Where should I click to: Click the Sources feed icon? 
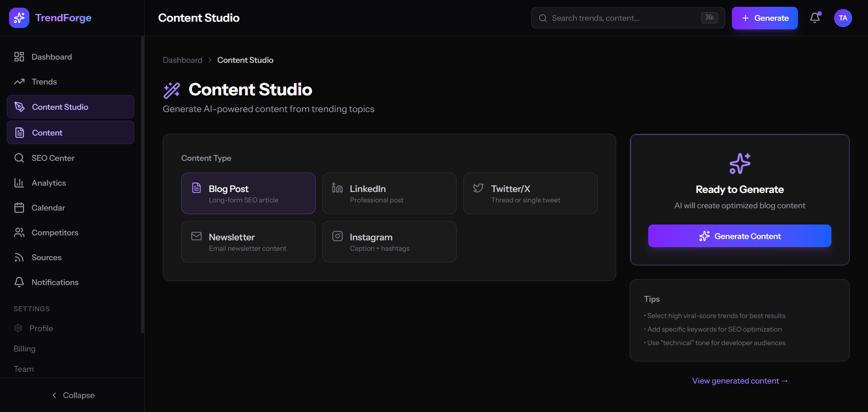(19, 257)
